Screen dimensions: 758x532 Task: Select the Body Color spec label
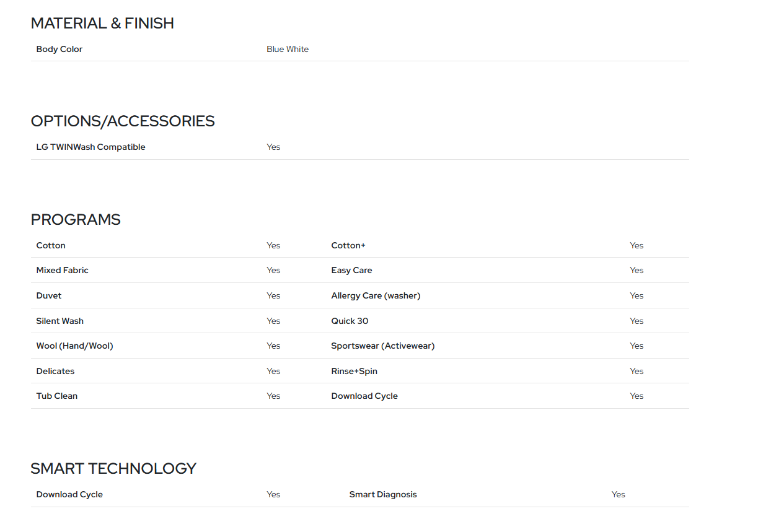point(59,49)
